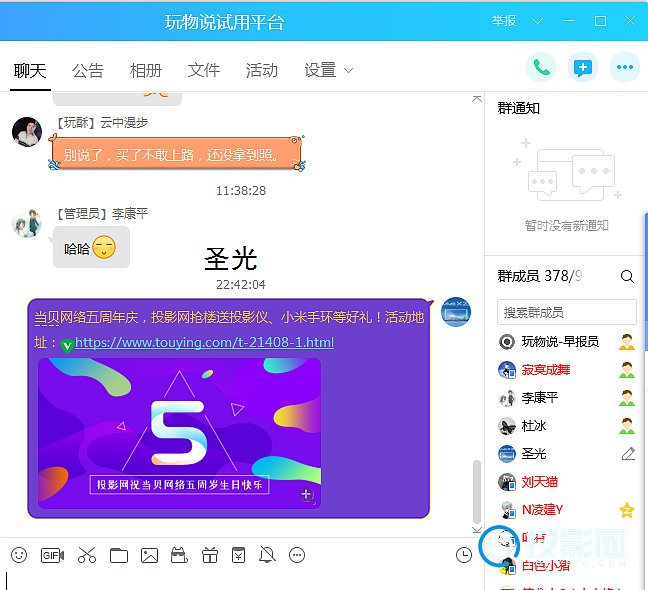
Task: Open the anniversary banner image thumbnail
Action: point(179,432)
